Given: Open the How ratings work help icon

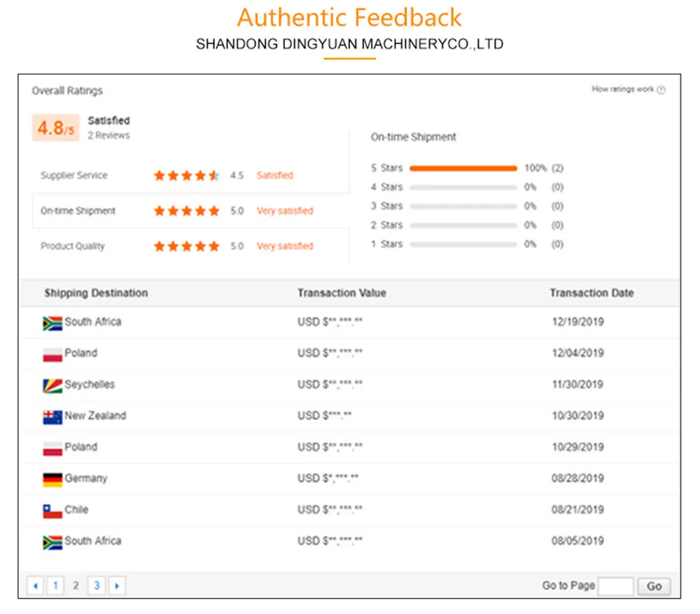Looking at the screenshot, I should [x=661, y=90].
